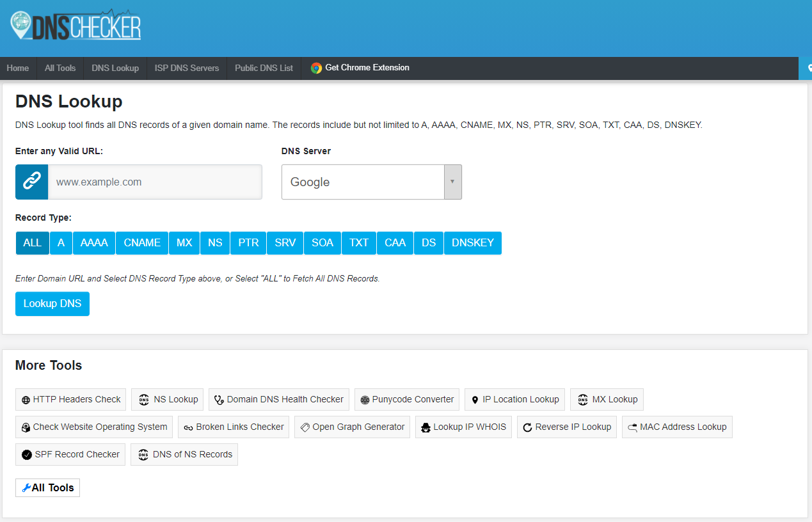Go to ISP DNS Servers page

tap(187, 68)
